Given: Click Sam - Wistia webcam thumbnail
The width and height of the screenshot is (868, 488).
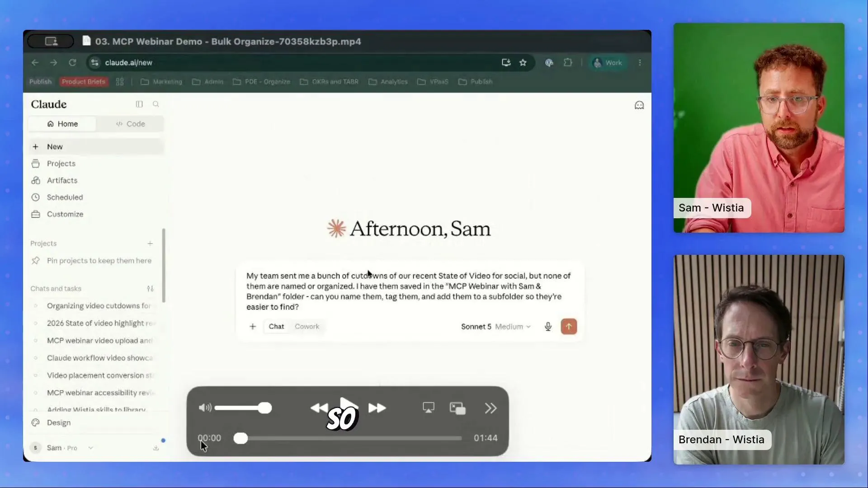Looking at the screenshot, I should [759, 128].
